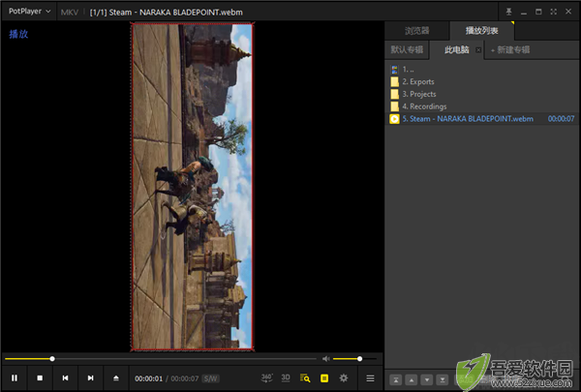Jump to the previous file
Viewport: 581px width, 392px height.
click(65, 377)
